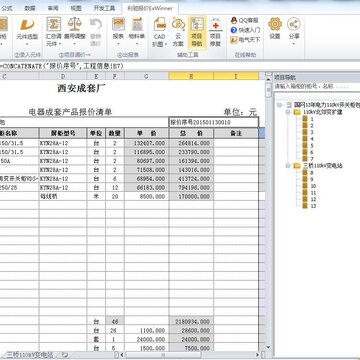Click the folder icon of 110kV北郊变扩建
This screenshot has height=360, width=360.
(x=297, y=112)
